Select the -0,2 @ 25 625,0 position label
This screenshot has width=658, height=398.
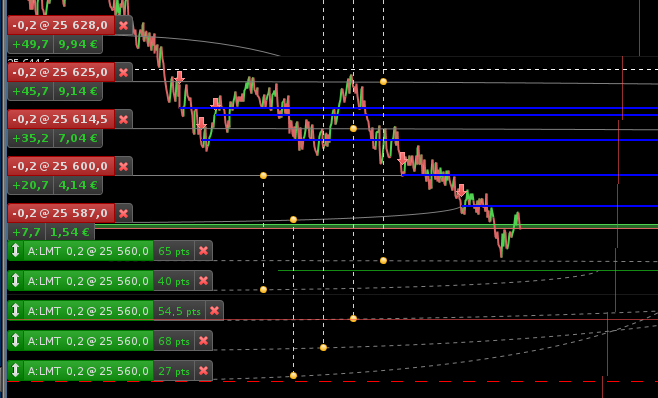tap(61, 73)
